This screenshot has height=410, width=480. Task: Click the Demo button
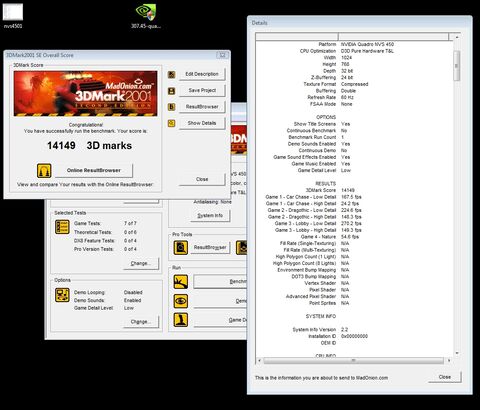pyautogui.click(x=220, y=301)
